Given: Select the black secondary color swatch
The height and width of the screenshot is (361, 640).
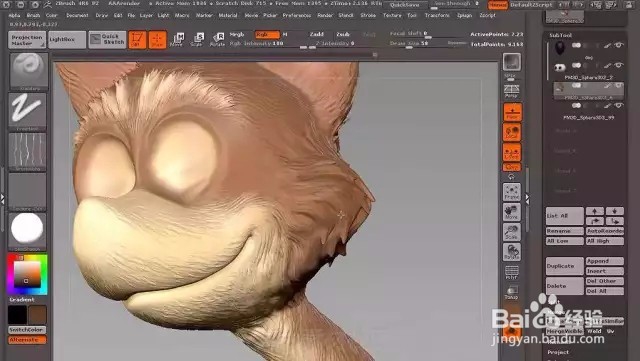Looking at the screenshot, I should [18, 315].
